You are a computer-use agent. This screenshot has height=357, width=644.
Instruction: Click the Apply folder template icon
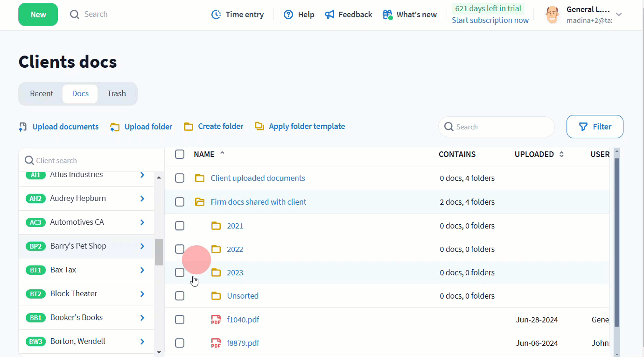click(259, 126)
